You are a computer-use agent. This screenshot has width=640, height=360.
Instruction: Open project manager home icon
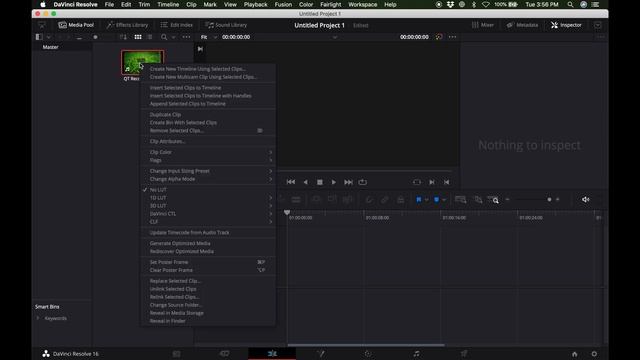click(574, 354)
